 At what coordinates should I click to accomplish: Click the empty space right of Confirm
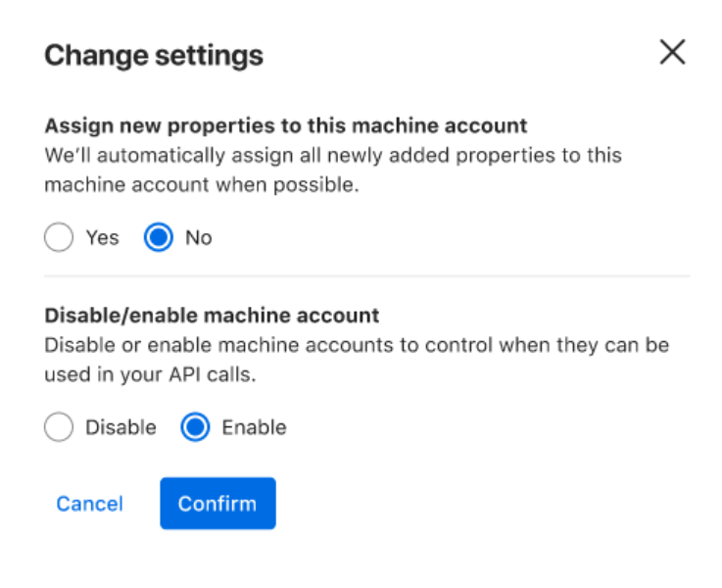[x=470, y=504]
